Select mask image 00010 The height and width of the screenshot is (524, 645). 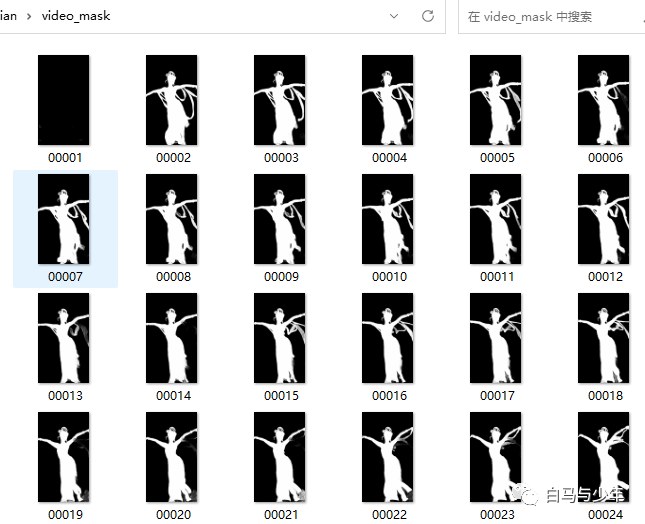pyautogui.click(x=387, y=219)
